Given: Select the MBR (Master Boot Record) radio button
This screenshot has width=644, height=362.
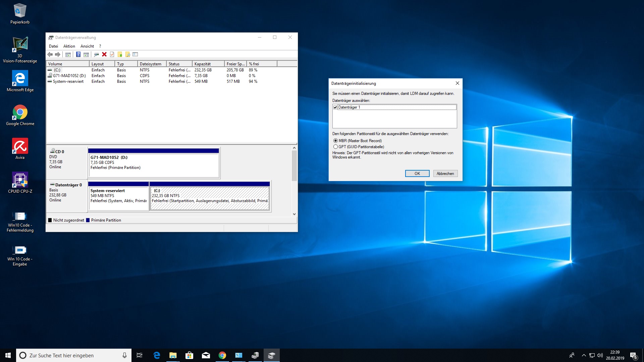Looking at the screenshot, I should pos(335,141).
